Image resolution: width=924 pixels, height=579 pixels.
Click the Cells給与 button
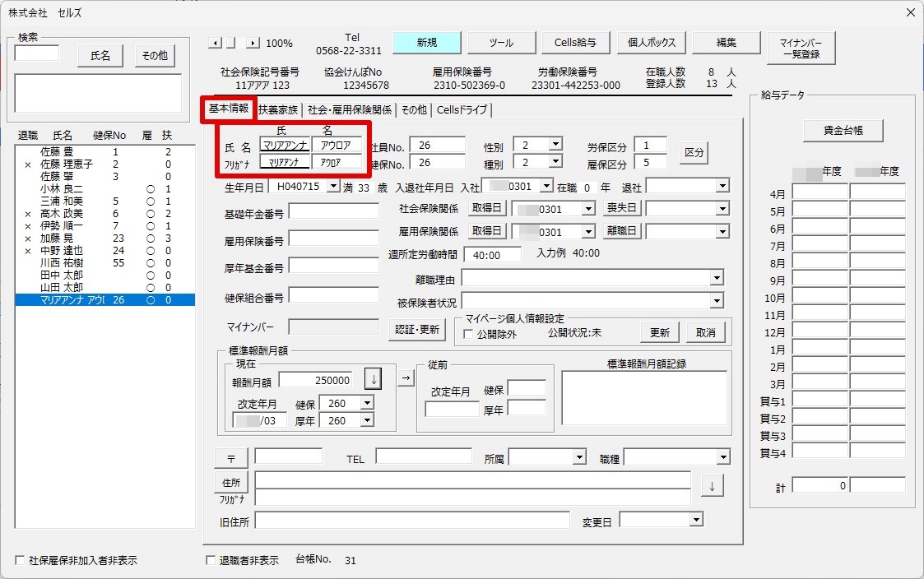tap(575, 43)
